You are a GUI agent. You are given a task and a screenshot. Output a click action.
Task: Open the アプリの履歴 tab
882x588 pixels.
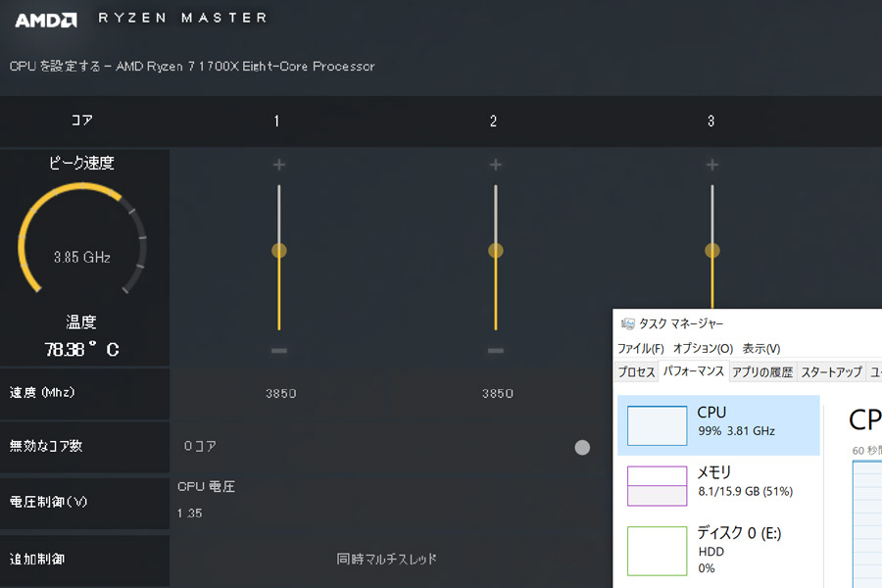click(x=762, y=372)
